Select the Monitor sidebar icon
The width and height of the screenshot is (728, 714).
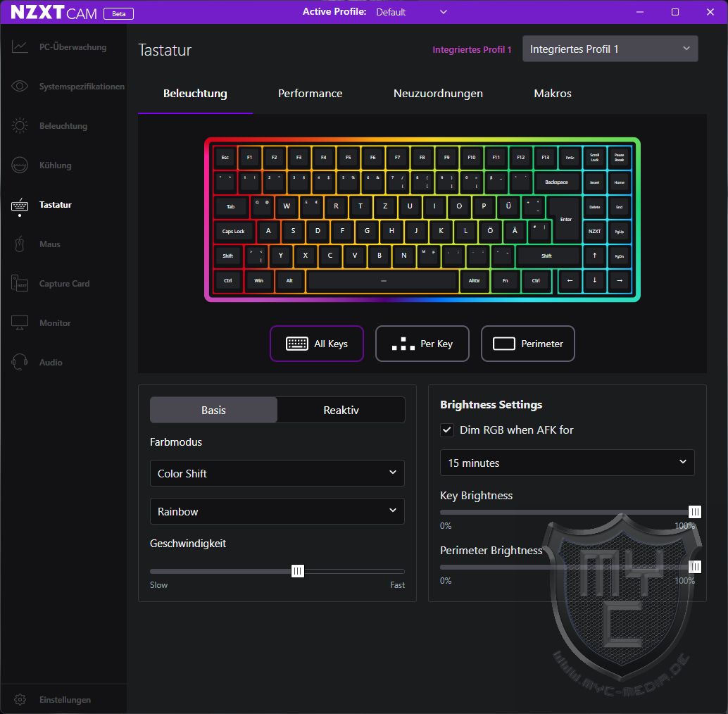pyautogui.click(x=20, y=323)
